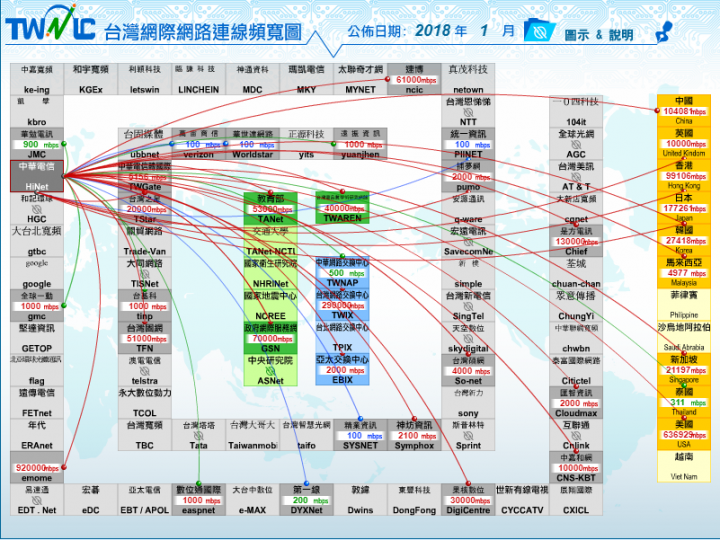The image size is (720, 540).
Task: Click the yuanjhen 1000 mbps cell
Action: [x=360, y=144]
